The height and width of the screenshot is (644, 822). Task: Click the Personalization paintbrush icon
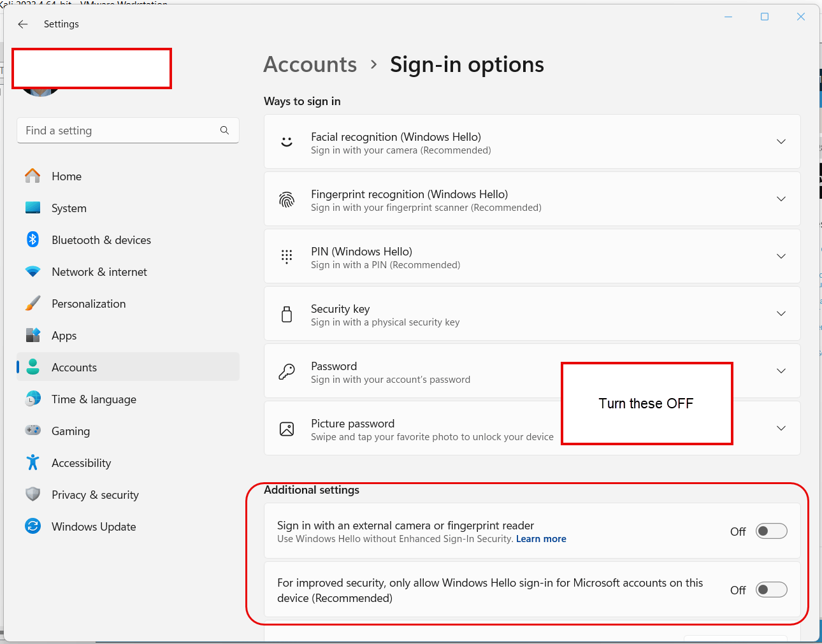(32, 303)
